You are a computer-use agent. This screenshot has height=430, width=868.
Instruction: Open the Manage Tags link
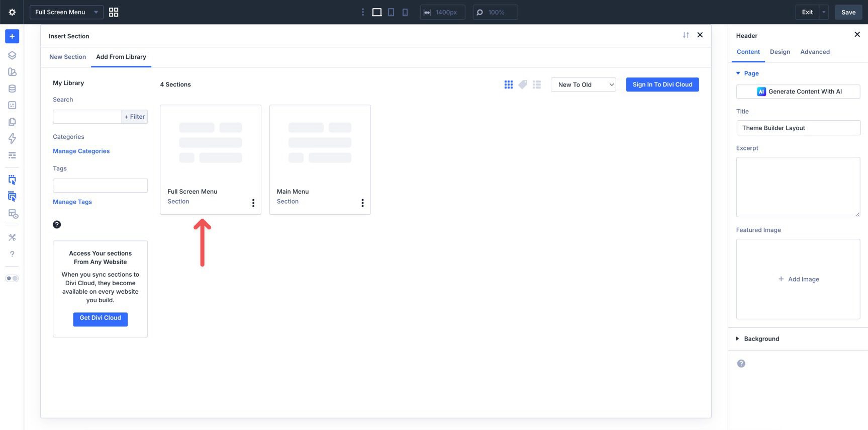(x=72, y=202)
